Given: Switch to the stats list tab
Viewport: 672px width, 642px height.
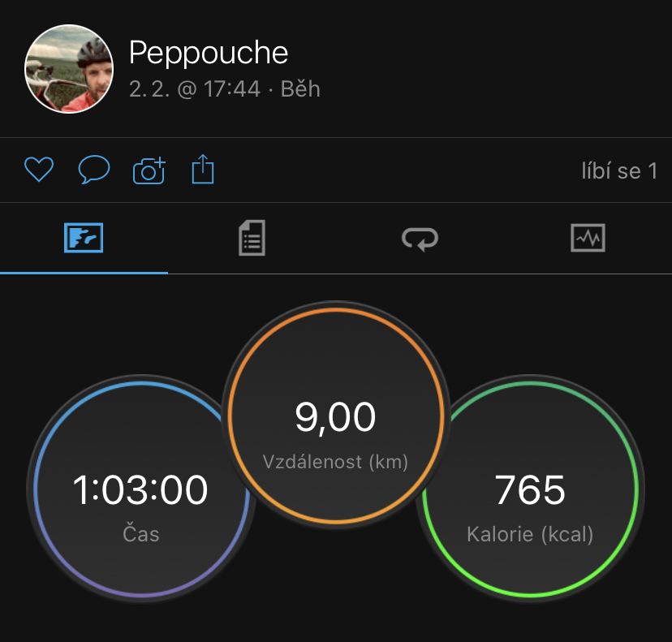Looking at the screenshot, I should pos(252,238).
